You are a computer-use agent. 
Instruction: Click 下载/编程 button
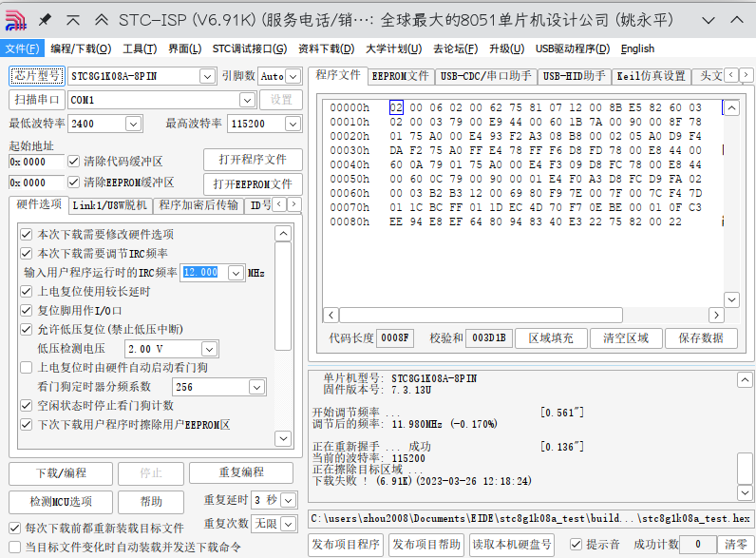tap(61, 473)
